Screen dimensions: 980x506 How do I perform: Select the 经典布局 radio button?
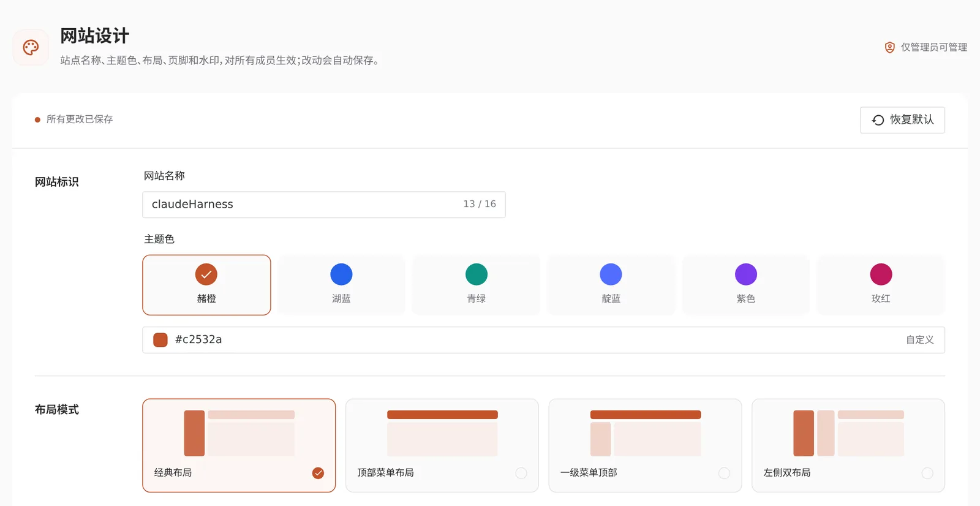tap(318, 473)
